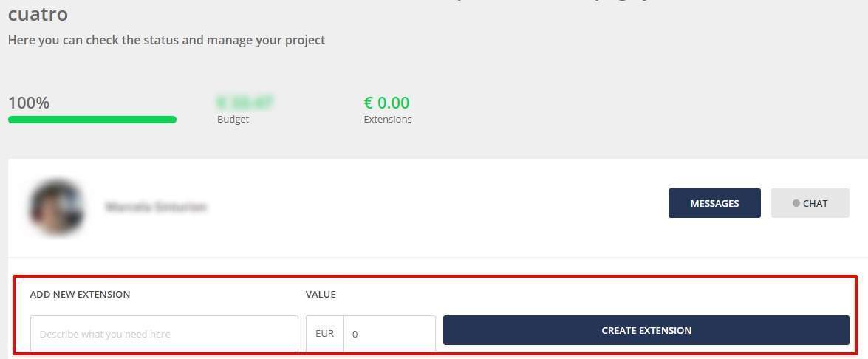Click the green project progress bar

tap(92, 120)
